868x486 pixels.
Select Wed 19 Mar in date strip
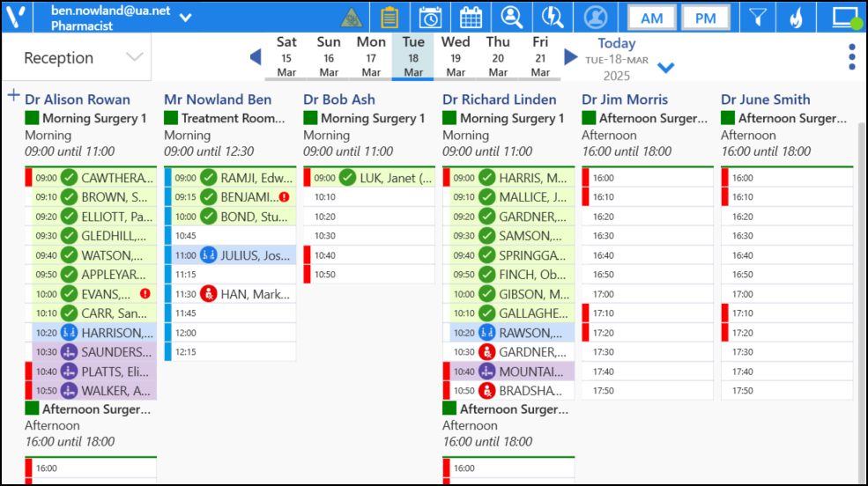click(456, 57)
